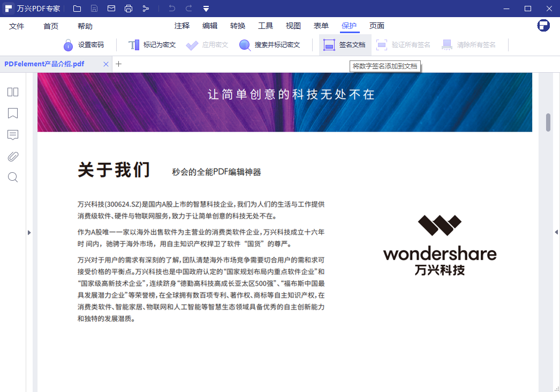Click 清除所有签名 button
Image resolution: width=560 pixels, height=392 pixels.
(x=468, y=45)
